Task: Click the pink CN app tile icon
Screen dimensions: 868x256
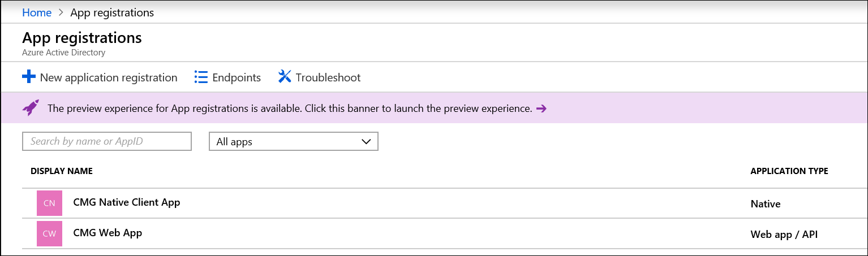Action: click(x=49, y=203)
